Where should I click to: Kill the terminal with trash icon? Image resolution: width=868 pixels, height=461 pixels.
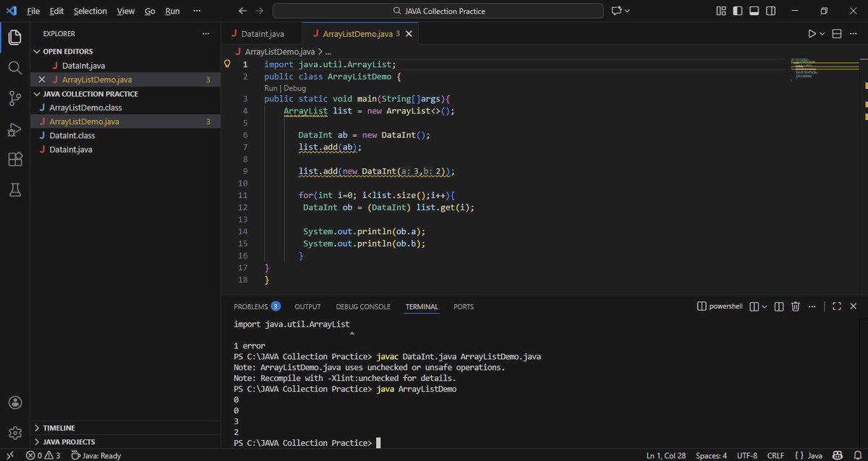(x=796, y=306)
